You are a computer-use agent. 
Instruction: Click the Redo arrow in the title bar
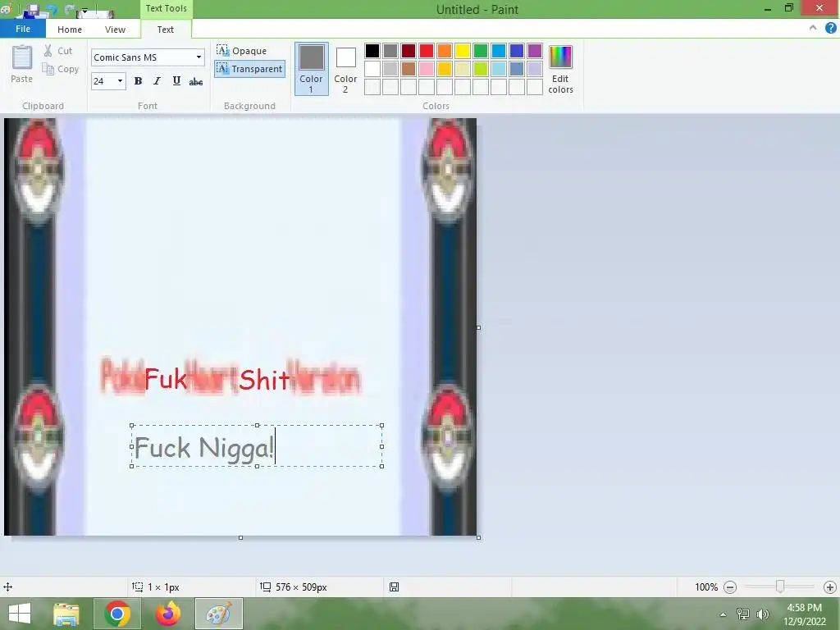click(70, 9)
